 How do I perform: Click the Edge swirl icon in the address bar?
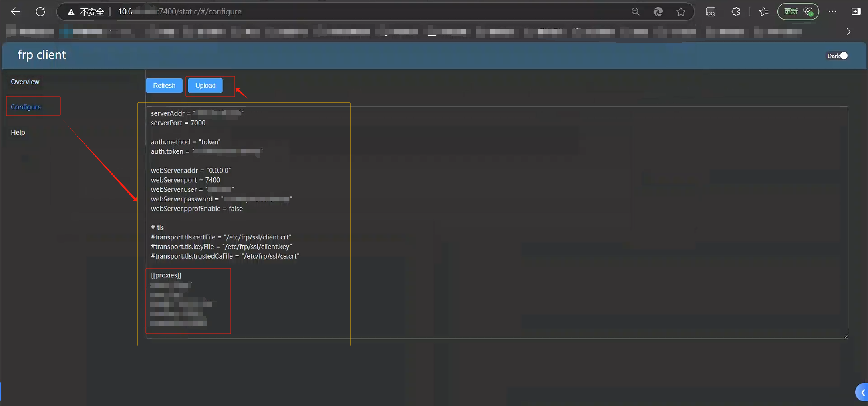658,12
